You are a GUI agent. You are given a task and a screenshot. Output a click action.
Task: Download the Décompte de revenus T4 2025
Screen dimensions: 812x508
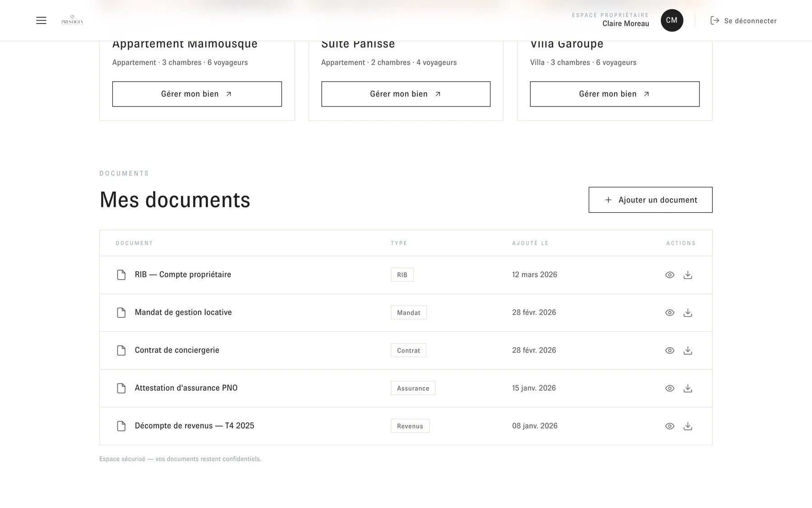click(x=687, y=426)
